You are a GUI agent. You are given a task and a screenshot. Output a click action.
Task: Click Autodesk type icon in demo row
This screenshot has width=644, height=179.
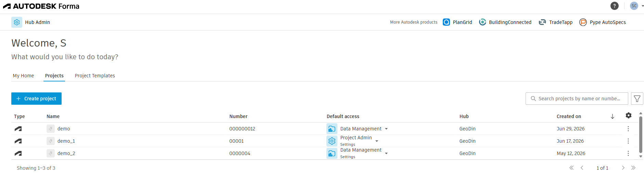[18, 129]
